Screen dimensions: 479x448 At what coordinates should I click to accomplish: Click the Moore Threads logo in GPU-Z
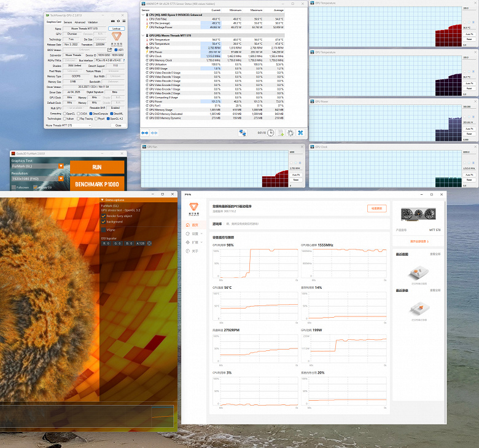tap(117, 37)
